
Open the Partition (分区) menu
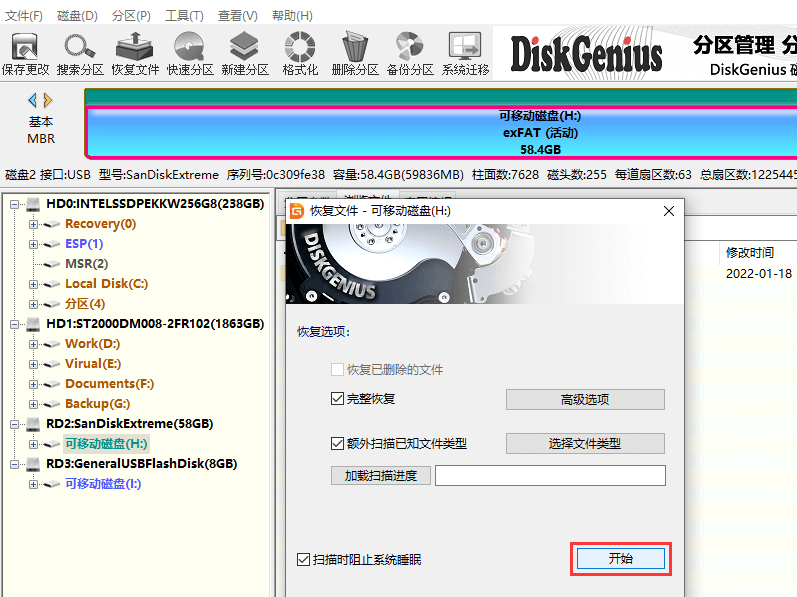(x=131, y=16)
